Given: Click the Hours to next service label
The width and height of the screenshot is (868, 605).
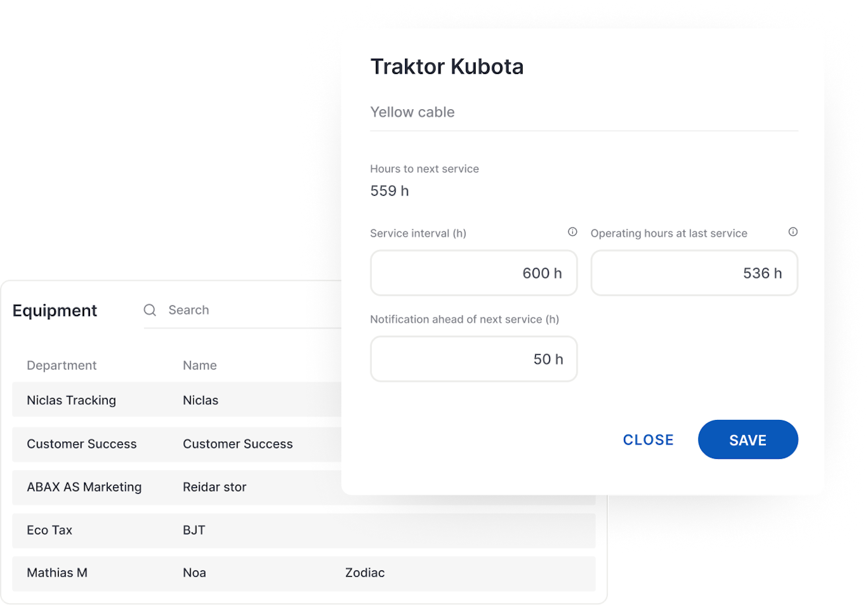Looking at the screenshot, I should pos(424,169).
